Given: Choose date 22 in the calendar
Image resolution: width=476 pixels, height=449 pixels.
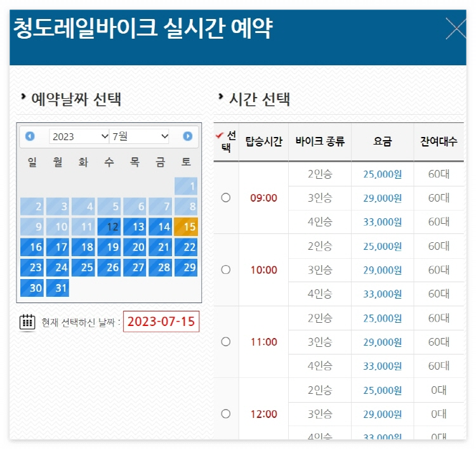Looking at the screenshot, I should point(186,247).
